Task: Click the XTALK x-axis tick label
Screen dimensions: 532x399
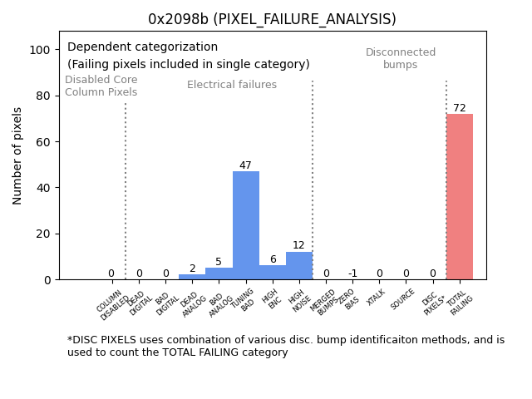Action: click(x=377, y=298)
